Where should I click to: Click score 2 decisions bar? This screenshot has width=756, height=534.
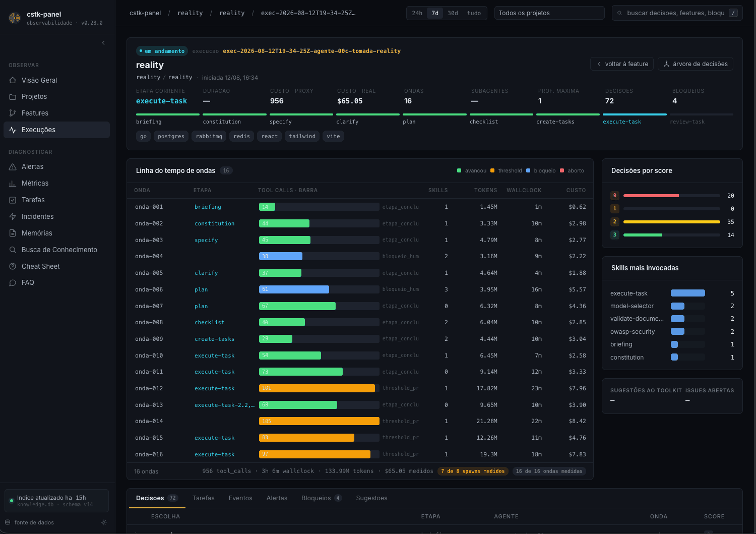coord(672,222)
